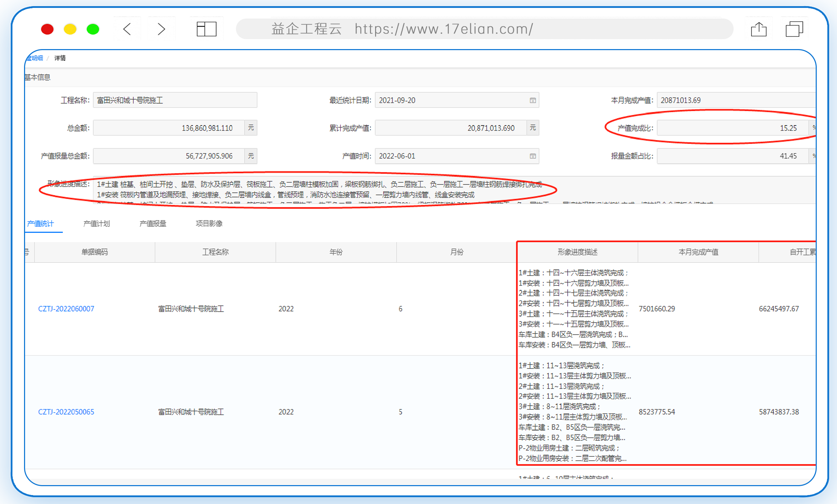Screen dimensions: 837x504
Task: Click the 形象进度描述 column header
Action: (577, 252)
